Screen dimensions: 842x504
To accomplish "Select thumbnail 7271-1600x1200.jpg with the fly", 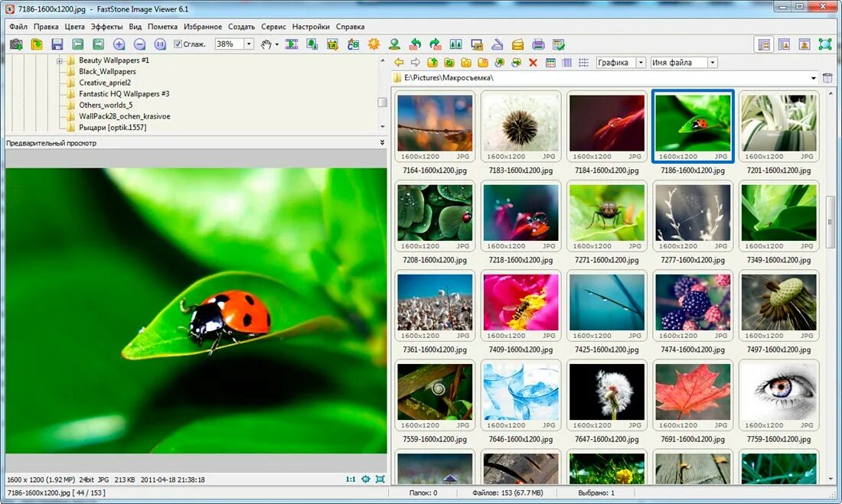I will click(x=607, y=216).
